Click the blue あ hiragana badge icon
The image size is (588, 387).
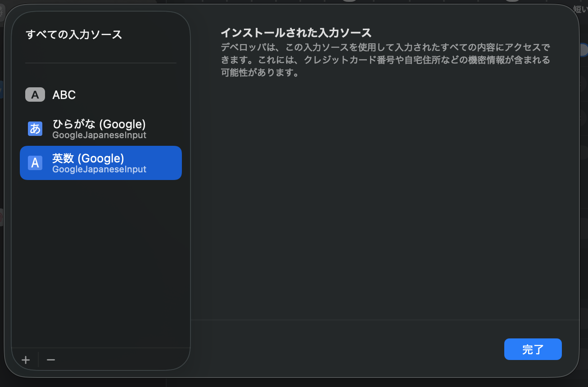tap(35, 129)
